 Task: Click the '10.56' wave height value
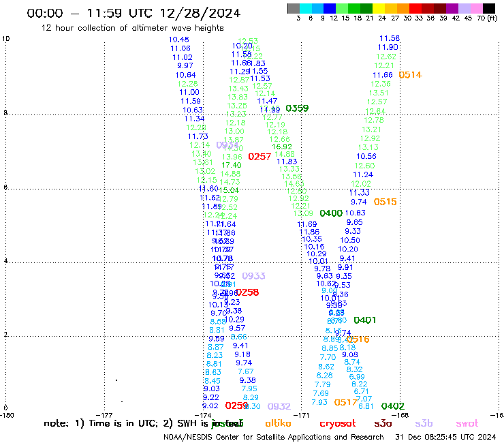pyautogui.click(x=366, y=156)
